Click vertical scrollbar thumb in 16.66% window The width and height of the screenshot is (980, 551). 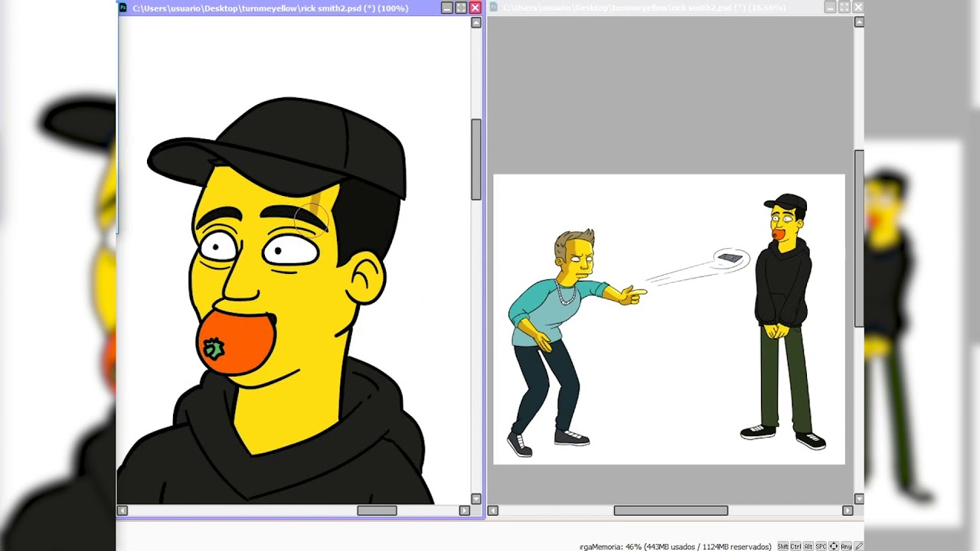(859, 239)
